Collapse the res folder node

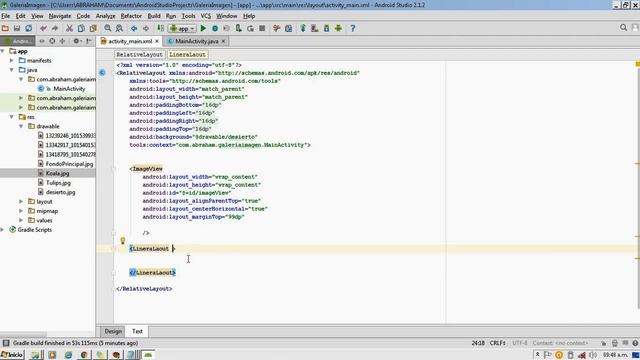point(12,117)
